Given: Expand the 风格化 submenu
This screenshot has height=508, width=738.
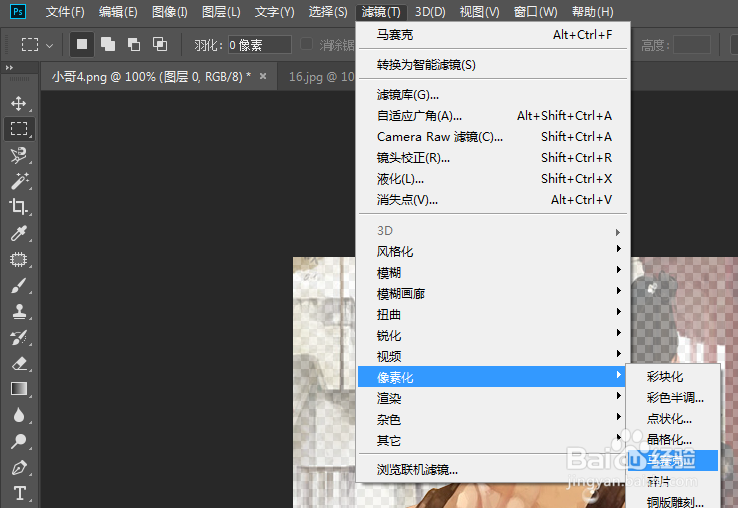Looking at the screenshot, I should (493, 251).
